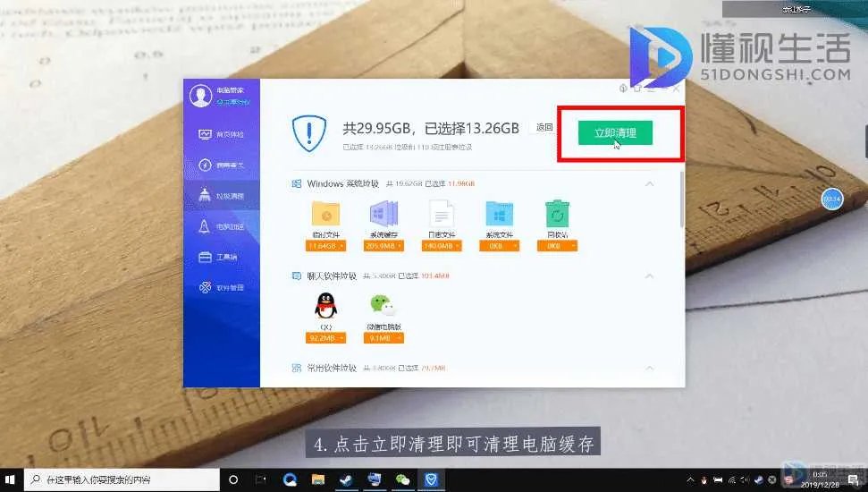
Task: Click the QQ penguin icon
Action: (325, 306)
